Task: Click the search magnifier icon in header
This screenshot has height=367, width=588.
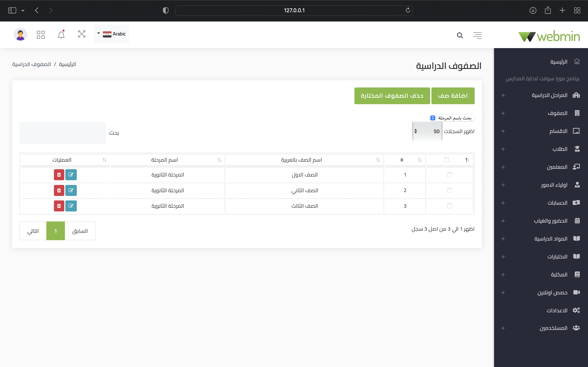Action: (x=460, y=35)
